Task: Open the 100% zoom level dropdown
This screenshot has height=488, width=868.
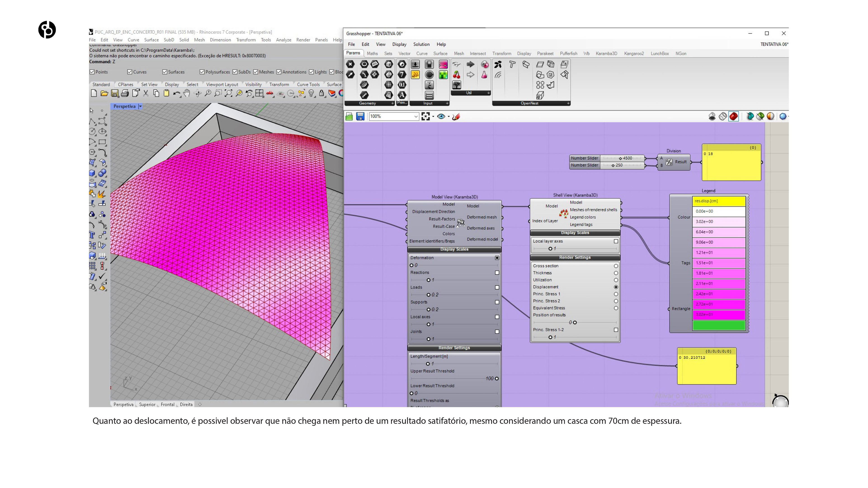Action: point(416,117)
